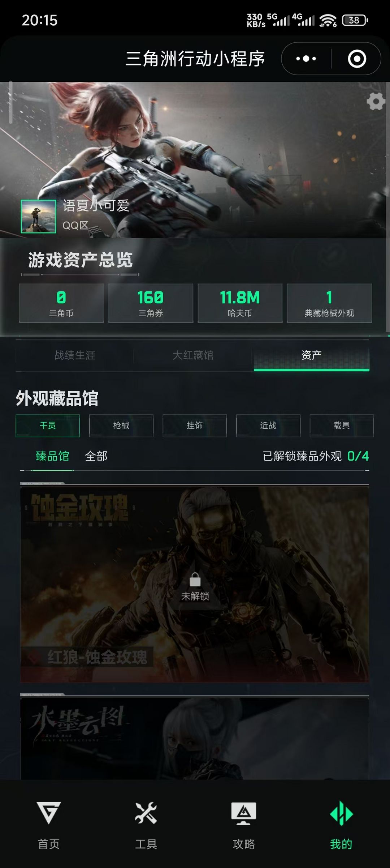
Task: Tap the player avatar thumbnail
Action: pyautogui.click(x=39, y=216)
